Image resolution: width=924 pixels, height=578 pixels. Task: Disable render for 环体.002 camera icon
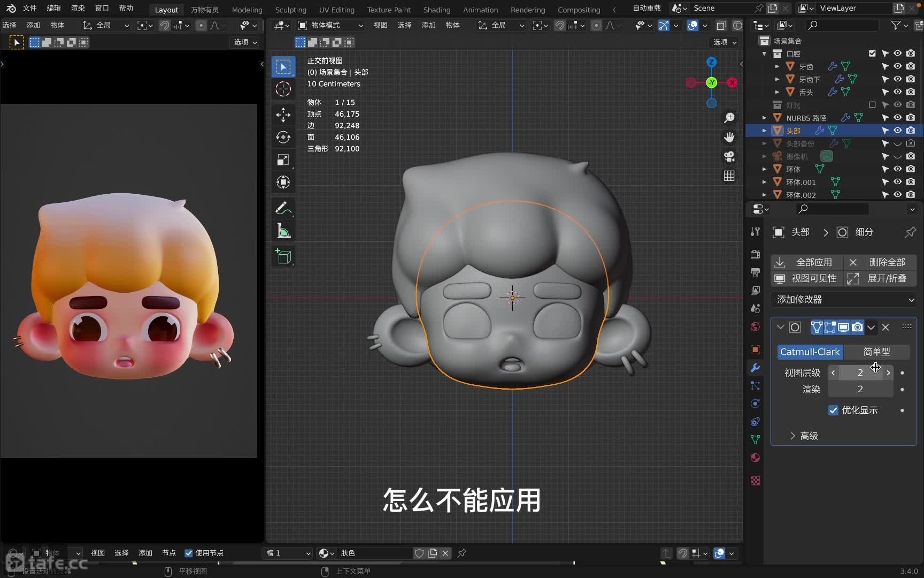(911, 195)
